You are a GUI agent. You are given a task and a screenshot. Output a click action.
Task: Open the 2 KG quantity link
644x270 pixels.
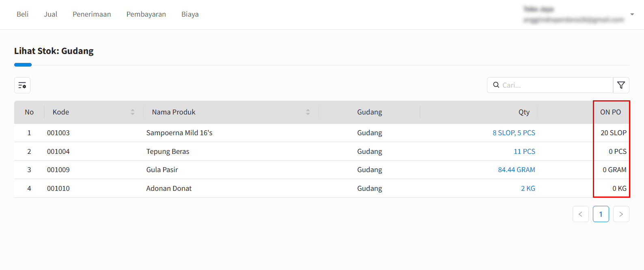528,188
